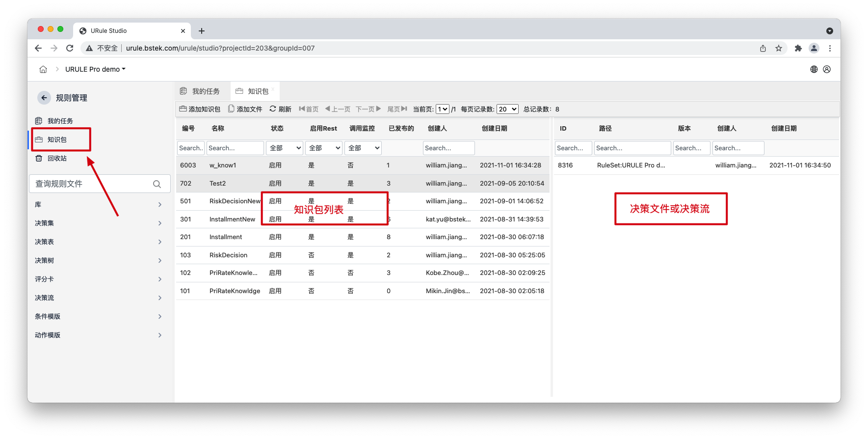Click the home icon in breadcrumb
The width and height of the screenshot is (868, 439).
point(43,69)
